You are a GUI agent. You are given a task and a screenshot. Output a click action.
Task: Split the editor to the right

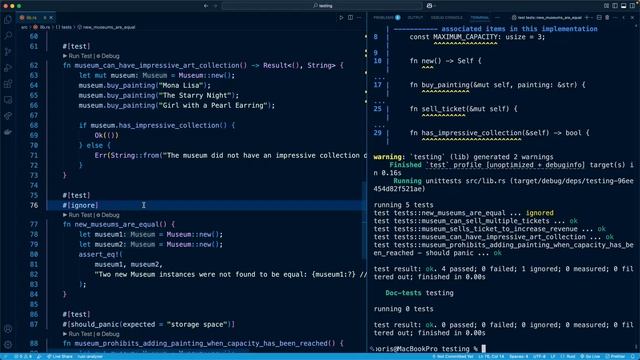point(350,18)
